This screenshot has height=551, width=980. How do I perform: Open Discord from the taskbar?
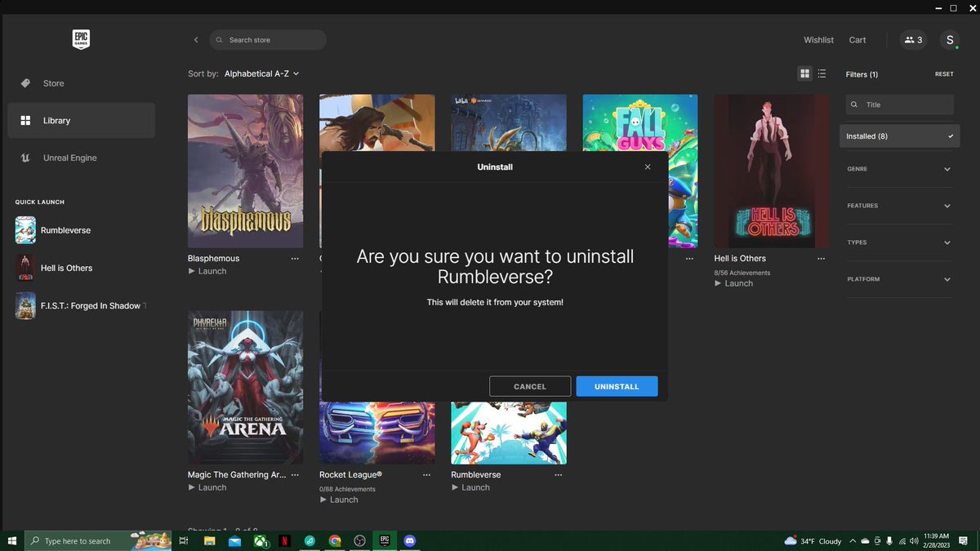tap(410, 541)
